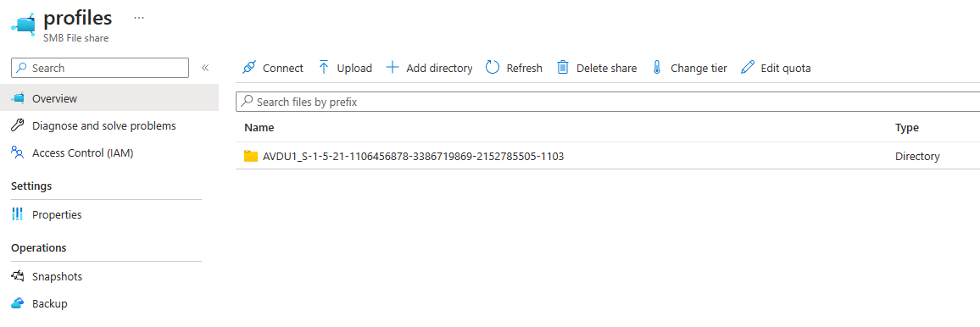
Task: Click the Snapshots icon in sidebar
Action: pos(18,276)
